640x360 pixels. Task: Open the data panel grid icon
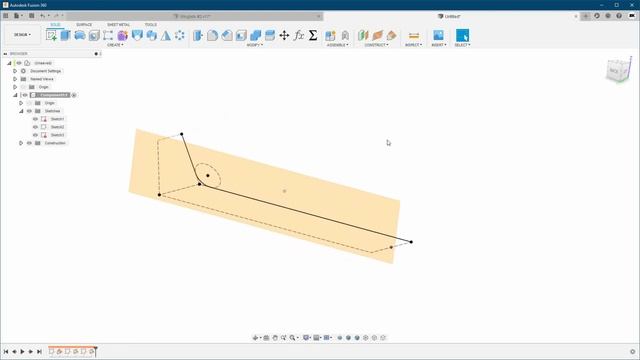tap(5, 16)
